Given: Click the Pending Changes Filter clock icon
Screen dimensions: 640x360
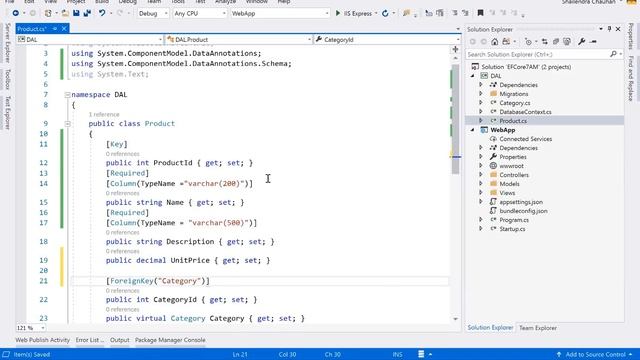Looking at the screenshot, I should click(x=529, y=42).
